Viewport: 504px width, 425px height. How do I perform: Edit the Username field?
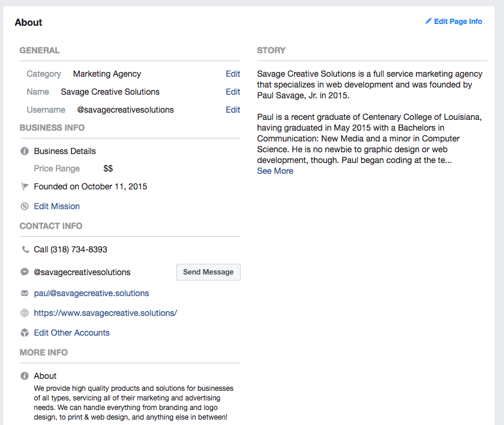pos(233,110)
